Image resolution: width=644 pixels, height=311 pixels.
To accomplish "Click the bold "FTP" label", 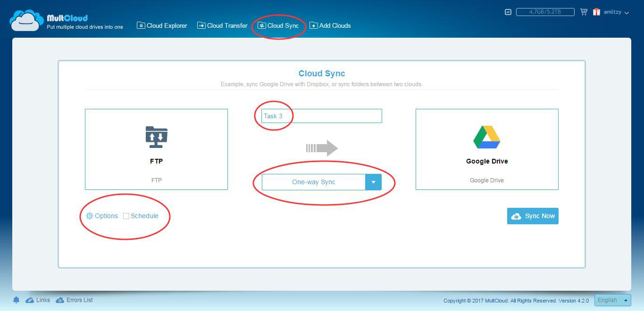I will click(x=157, y=161).
